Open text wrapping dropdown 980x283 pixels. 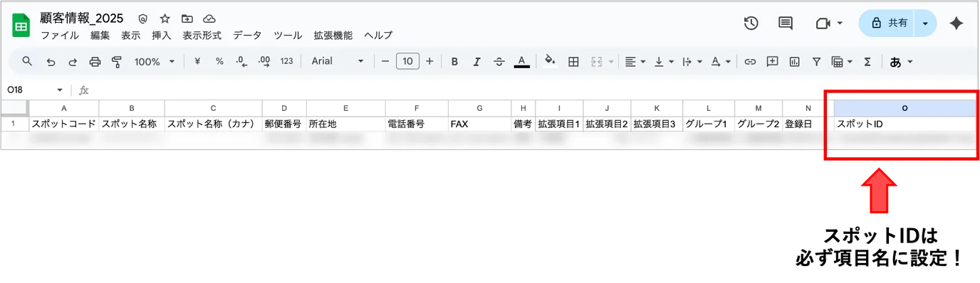692,62
